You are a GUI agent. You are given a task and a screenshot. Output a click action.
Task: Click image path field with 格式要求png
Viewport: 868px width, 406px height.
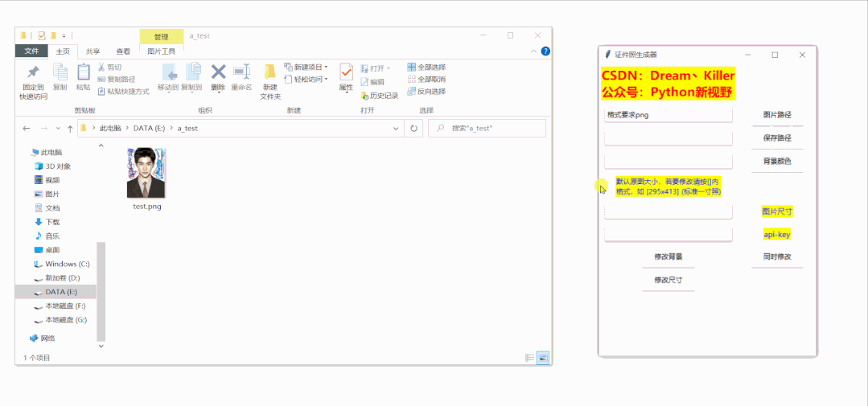pos(668,115)
